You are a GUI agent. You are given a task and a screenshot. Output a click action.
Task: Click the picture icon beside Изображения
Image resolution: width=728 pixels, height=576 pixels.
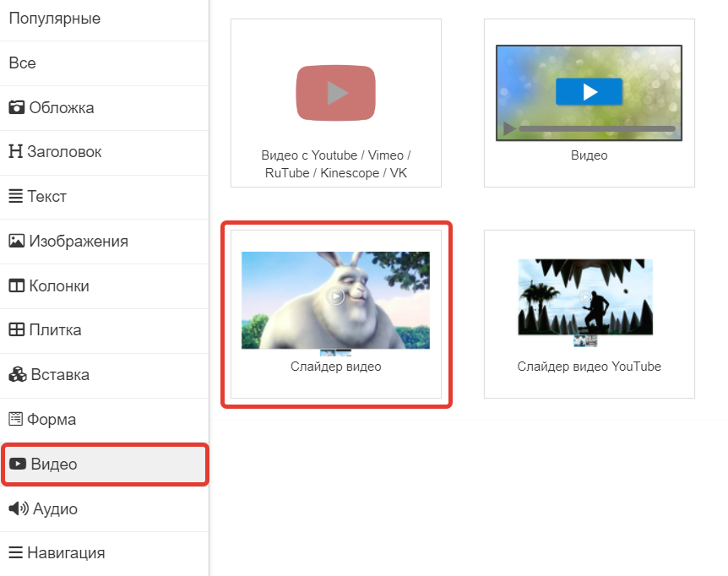pos(17,241)
